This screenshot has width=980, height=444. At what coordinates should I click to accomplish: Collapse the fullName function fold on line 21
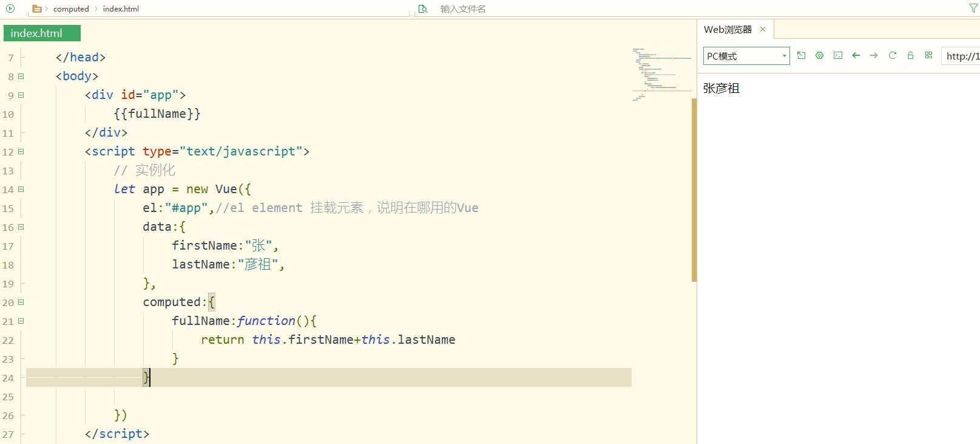(21, 321)
